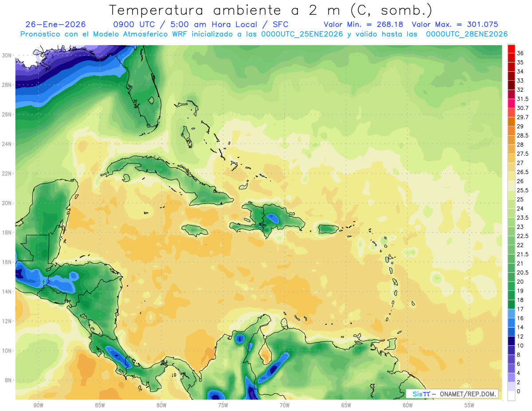
Task: Click the legend value 14
Action: pos(520,327)
